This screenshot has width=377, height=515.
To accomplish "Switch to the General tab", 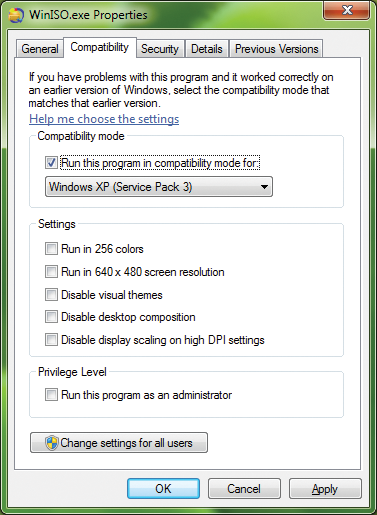I will [x=40, y=49].
